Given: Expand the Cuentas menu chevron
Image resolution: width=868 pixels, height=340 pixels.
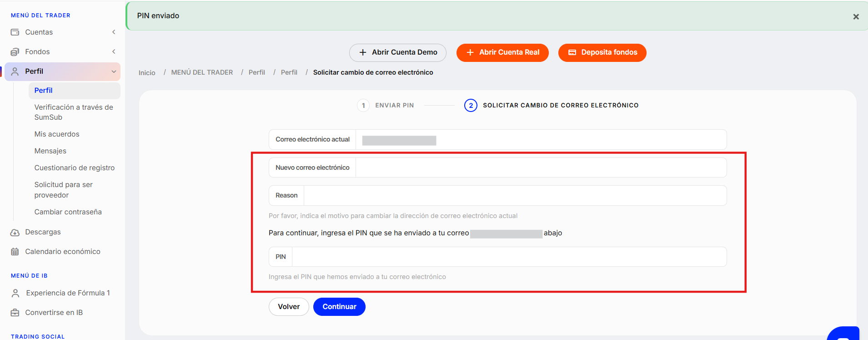Looking at the screenshot, I should 114,32.
